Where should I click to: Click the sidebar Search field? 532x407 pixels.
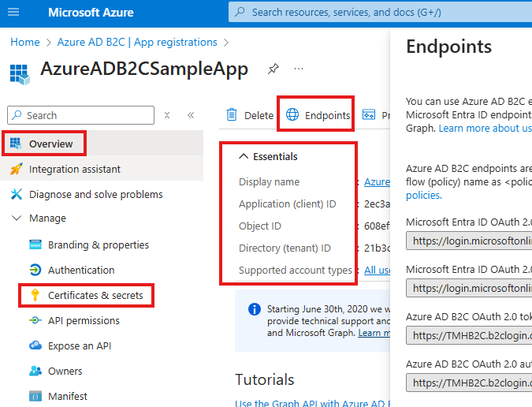(x=80, y=115)
